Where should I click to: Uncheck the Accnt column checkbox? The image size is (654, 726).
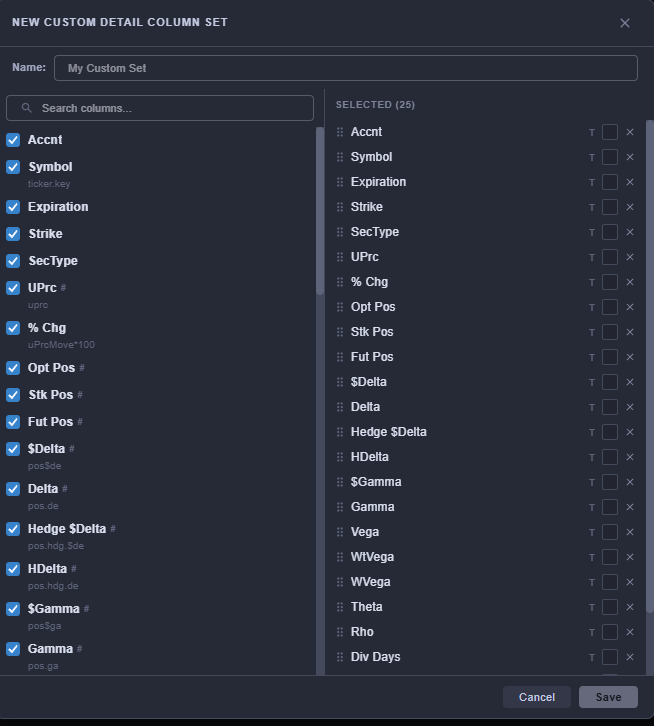click(x=13, y=140)
